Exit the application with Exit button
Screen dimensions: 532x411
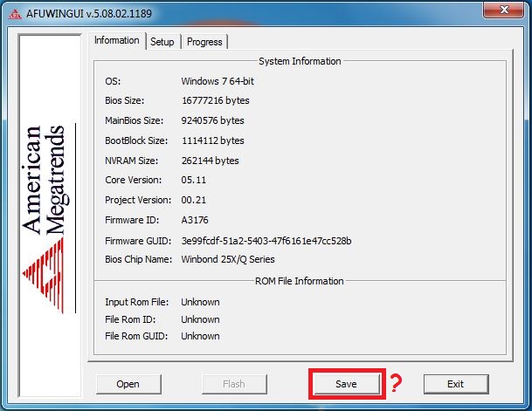point(456,384)
